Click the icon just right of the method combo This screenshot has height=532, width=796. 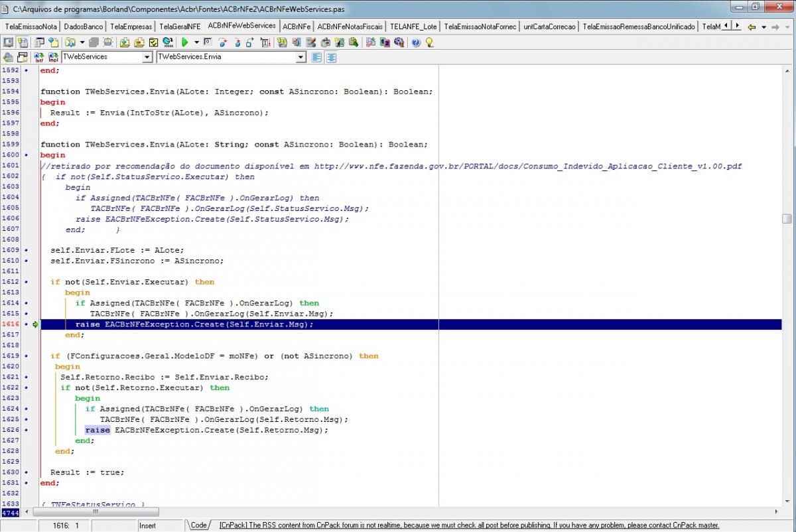pos(316,57)
